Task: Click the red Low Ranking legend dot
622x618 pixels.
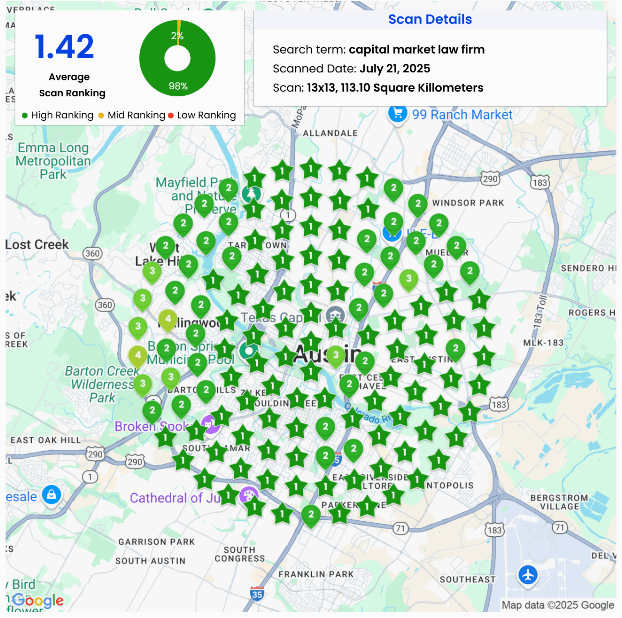Action: tap(171, 115)
